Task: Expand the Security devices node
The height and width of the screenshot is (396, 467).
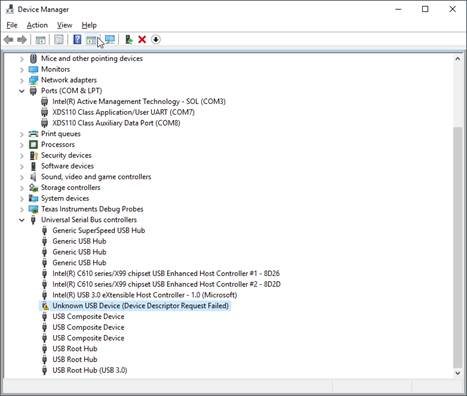Action: 22,156
